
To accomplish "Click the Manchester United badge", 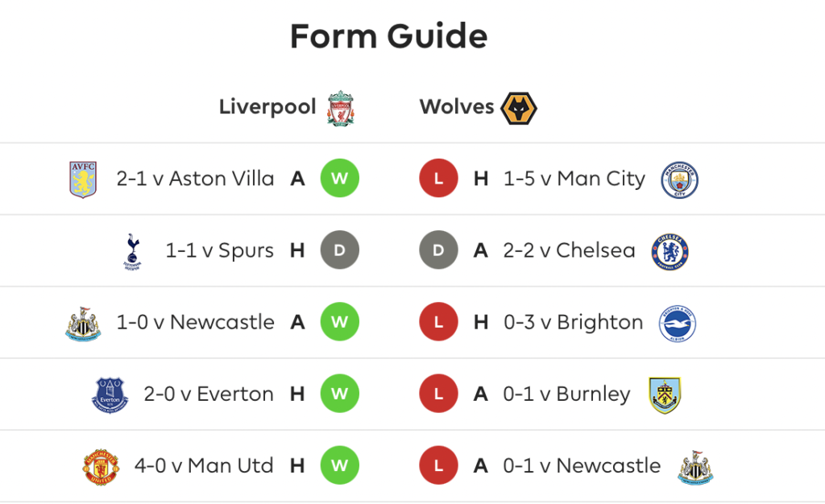I will (101, 467).
